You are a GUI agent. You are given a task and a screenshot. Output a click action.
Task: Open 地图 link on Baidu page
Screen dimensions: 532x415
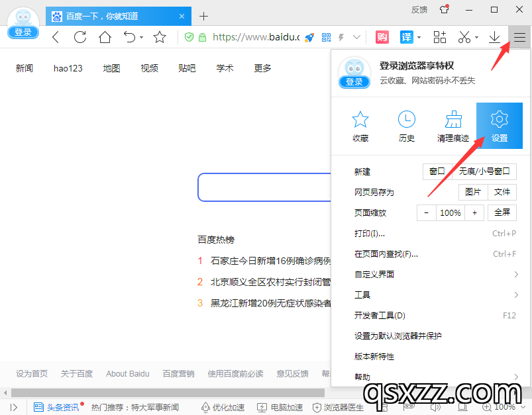pyautogui.click(x=111, y=68)
